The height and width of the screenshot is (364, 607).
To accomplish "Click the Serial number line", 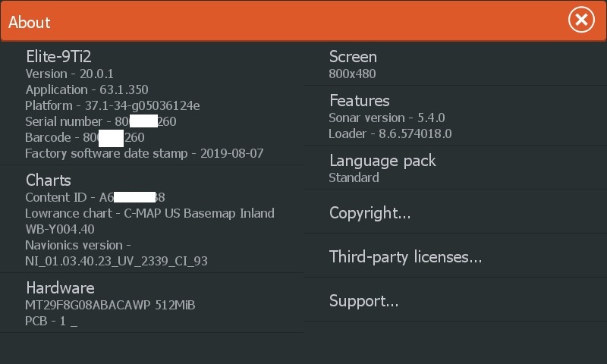I will pyautogui.click(x=101, y=121).
